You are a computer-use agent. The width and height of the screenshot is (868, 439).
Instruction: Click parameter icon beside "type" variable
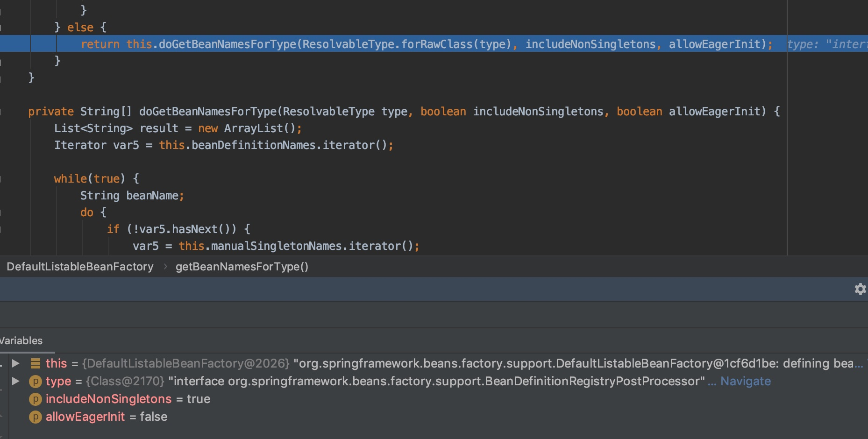coord(36,382)
